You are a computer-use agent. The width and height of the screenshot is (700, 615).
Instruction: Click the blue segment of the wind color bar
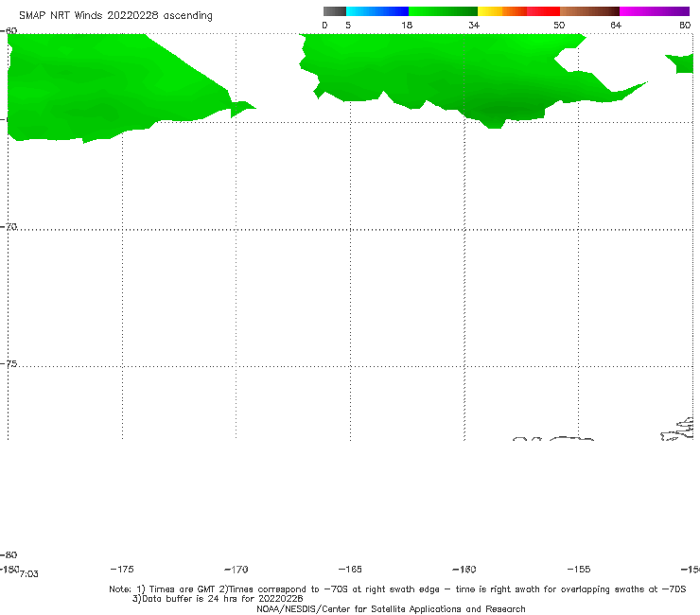377,11
